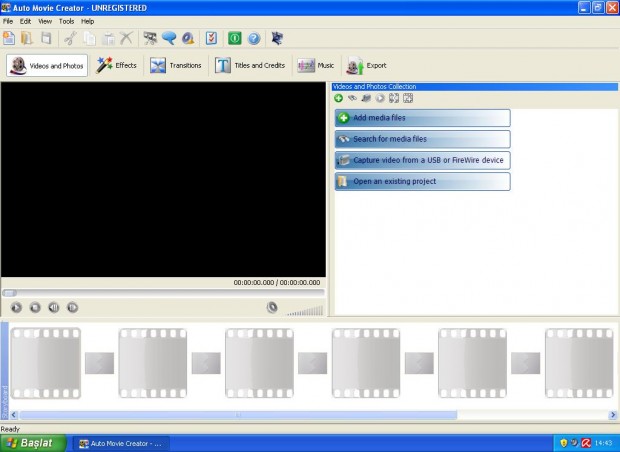The height and width of the screenshot is (452, 620).
Task: Select the second storyboard film frame
Action: tap(153, 363)
